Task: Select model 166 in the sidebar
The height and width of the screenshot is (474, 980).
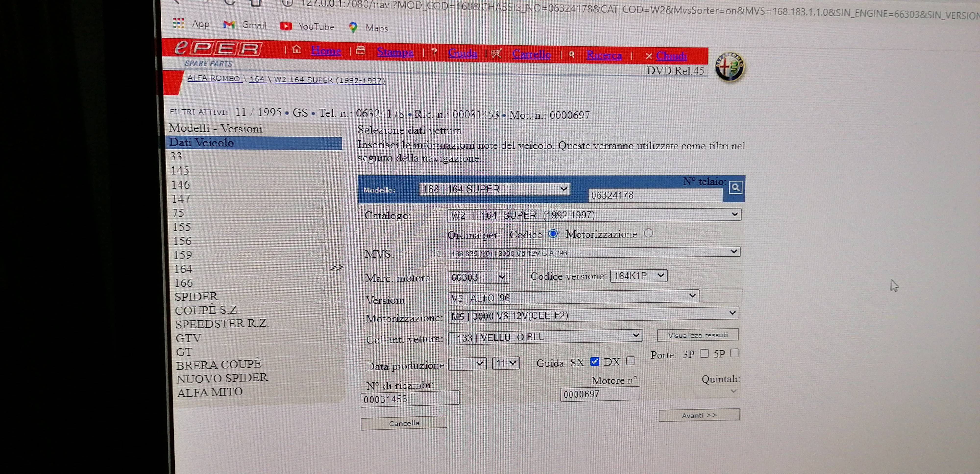Action: tap(184, 283)
